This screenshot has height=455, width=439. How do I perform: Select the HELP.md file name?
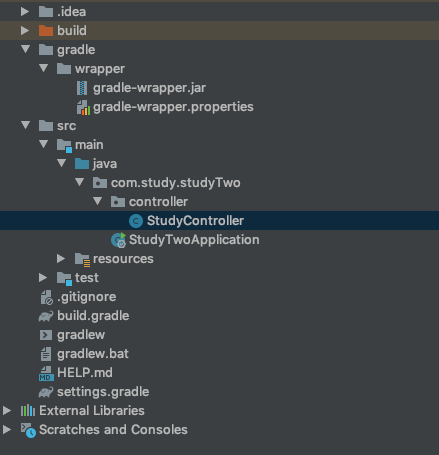coord(85,373)
